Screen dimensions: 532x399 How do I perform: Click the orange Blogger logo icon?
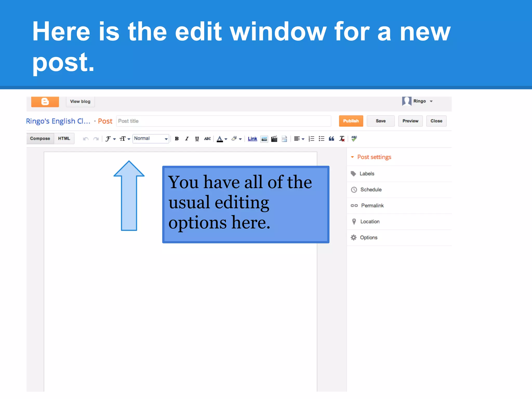point(45,102)
